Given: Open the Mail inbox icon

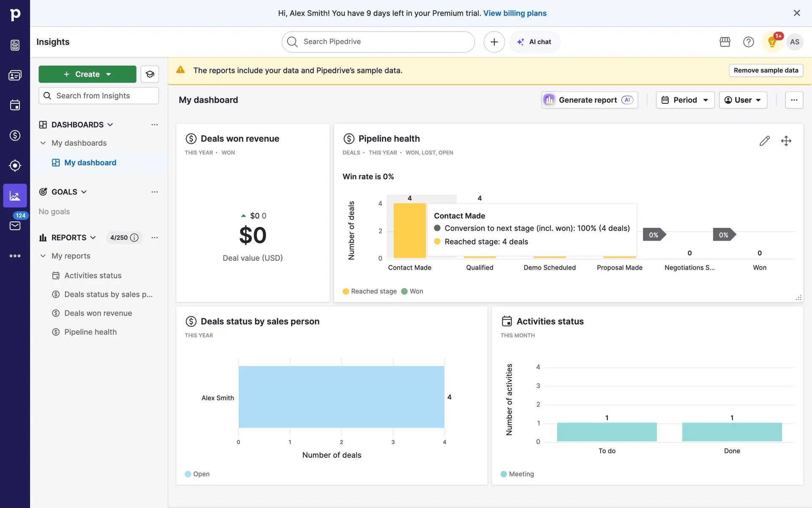Looking at the screenshot, I should 15,226.
